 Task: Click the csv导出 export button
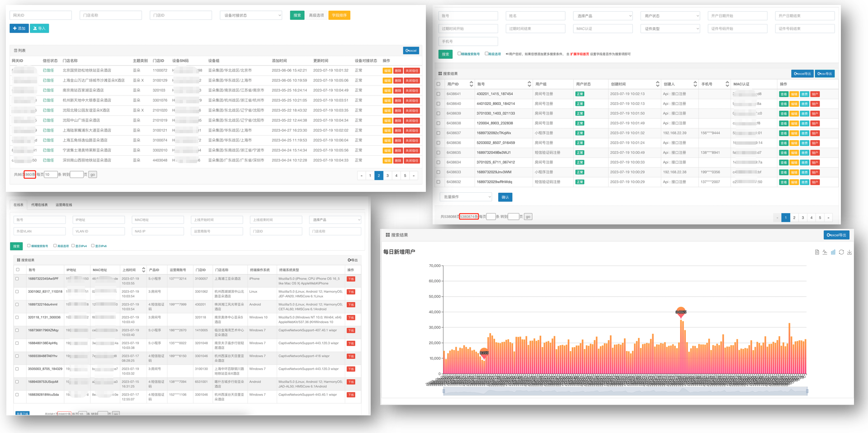click(x=825, y=74)
